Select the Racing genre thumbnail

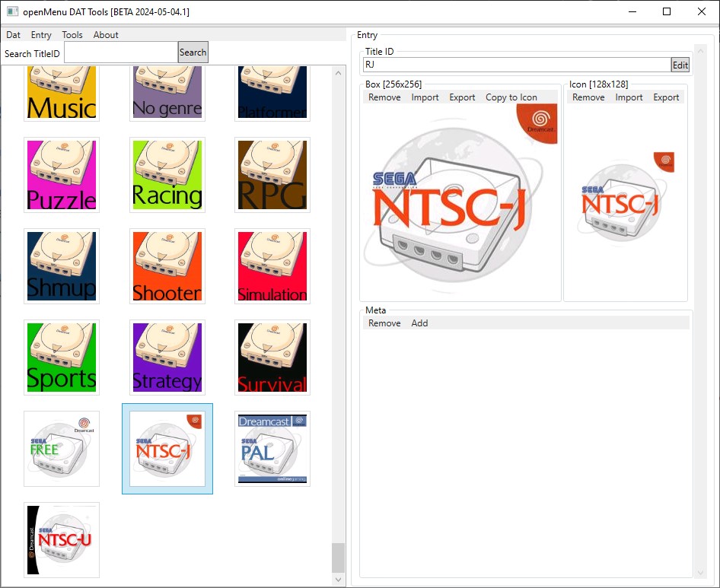pos(167,175)
